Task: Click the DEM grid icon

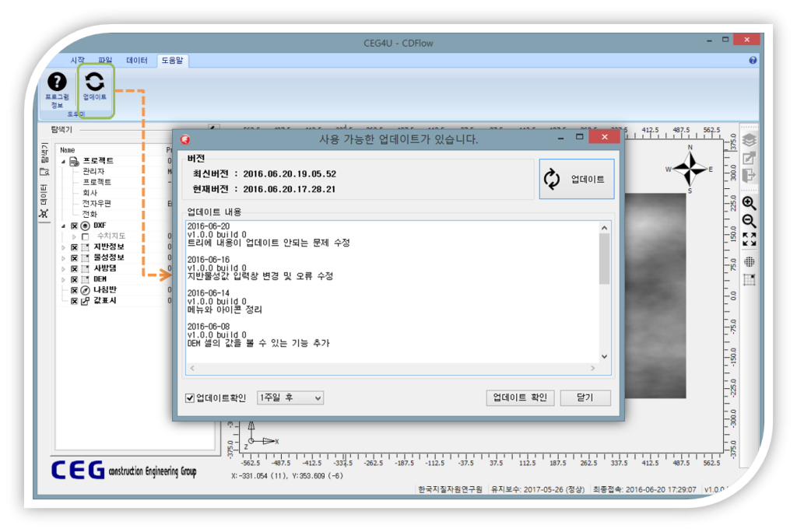Action: [86, 279]
